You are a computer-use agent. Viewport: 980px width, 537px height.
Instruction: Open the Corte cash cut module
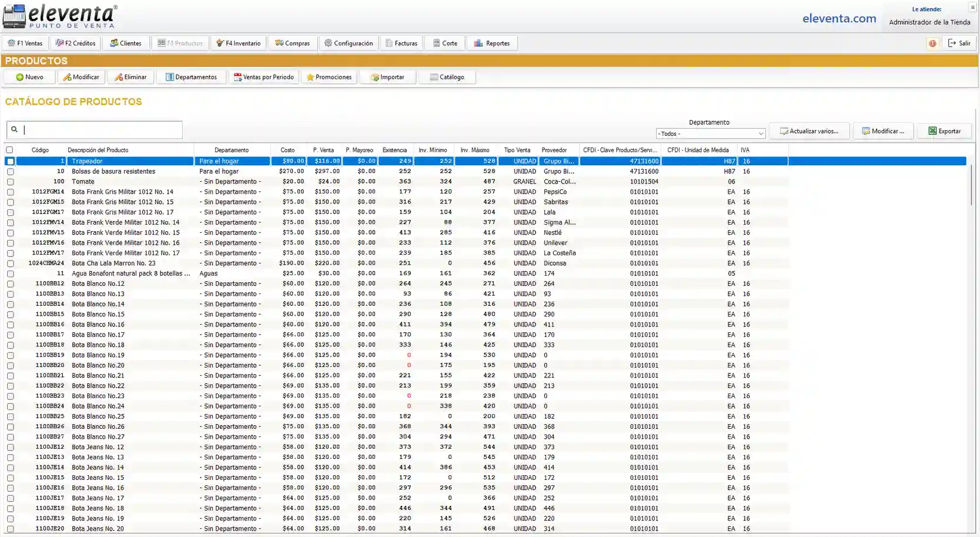445,44
